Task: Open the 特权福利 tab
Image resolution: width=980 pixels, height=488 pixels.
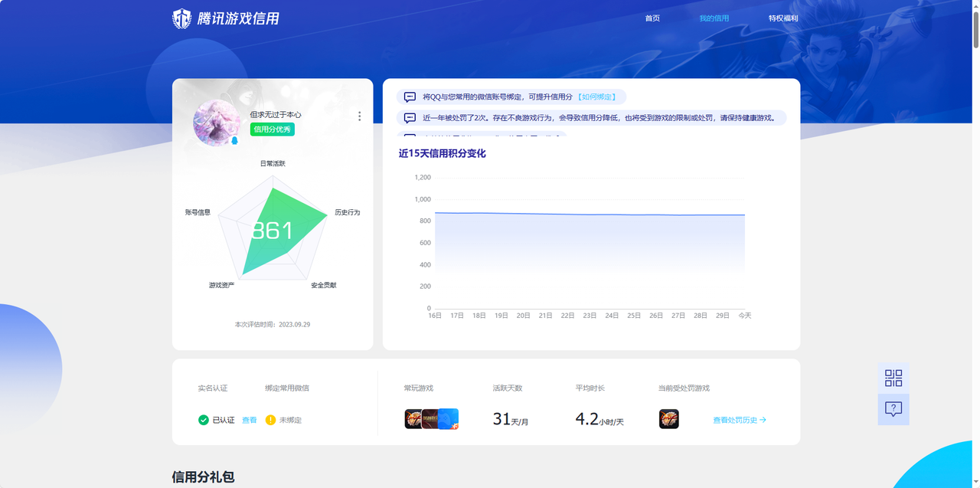Action: coord(783,18)
